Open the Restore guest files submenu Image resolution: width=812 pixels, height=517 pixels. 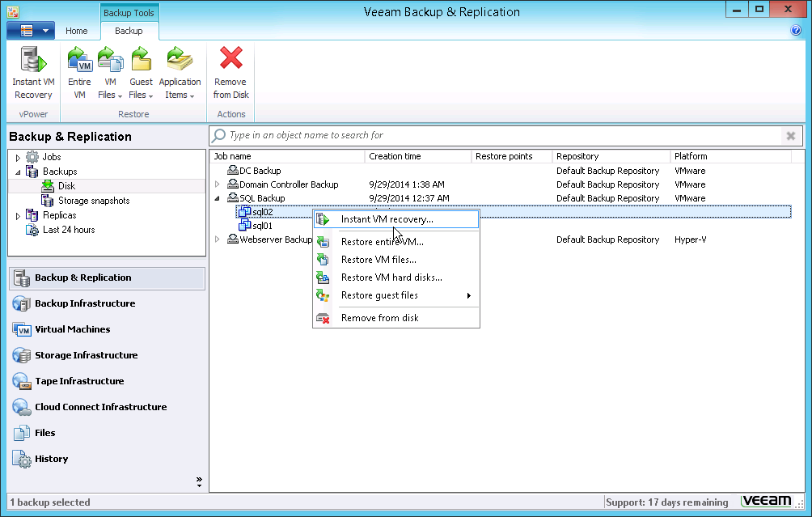tap(396, 295)
